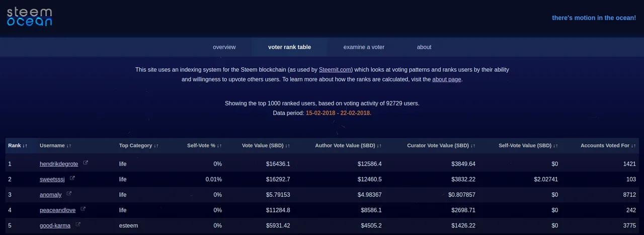Image resolution: width=644 pixels, height=235 pixels.
Task: Click accounts voted for value 8712
Action: pos(629,195)
